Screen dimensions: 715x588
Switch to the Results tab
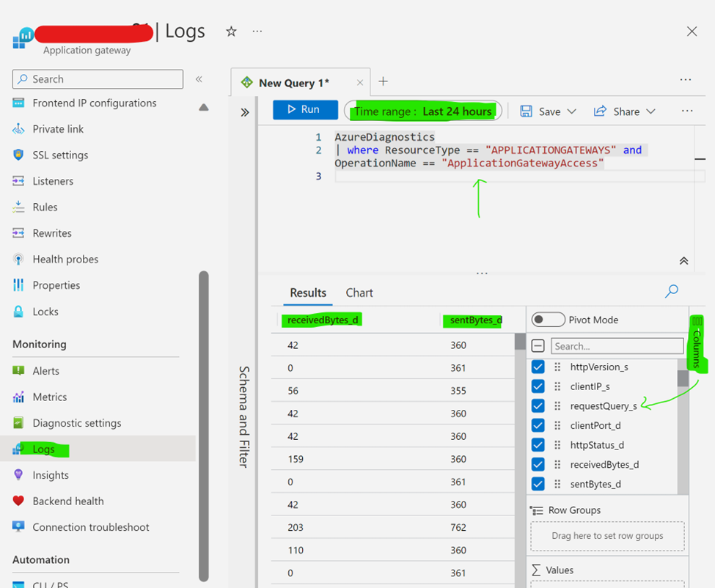pos(308,293)
